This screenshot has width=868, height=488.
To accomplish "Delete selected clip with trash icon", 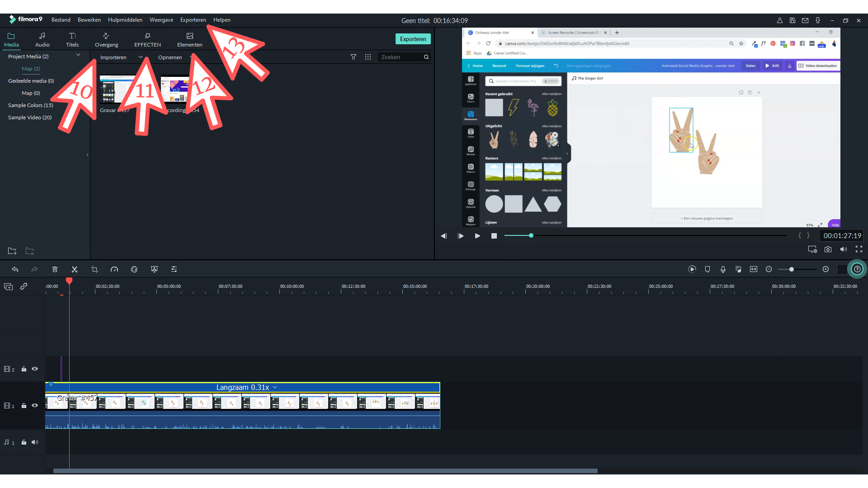I will (55, 269).
